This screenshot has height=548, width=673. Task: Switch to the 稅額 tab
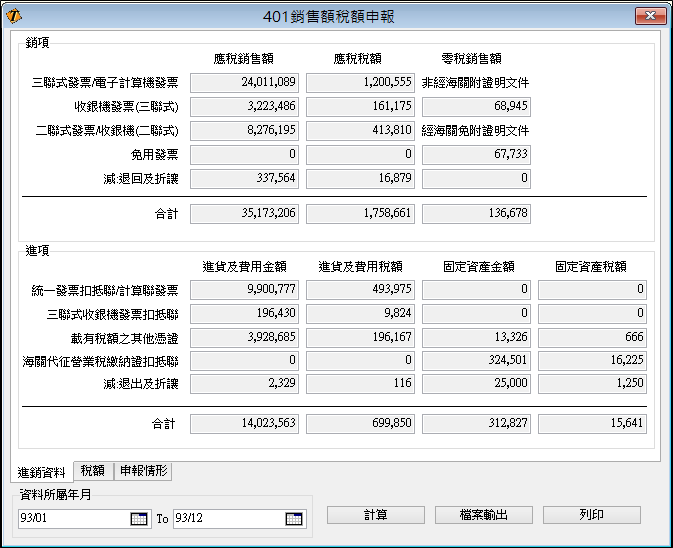(93, 471)
